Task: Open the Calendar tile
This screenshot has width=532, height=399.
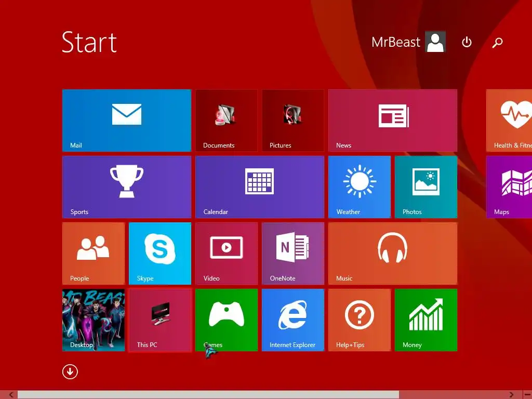Action: coord(260,187)
